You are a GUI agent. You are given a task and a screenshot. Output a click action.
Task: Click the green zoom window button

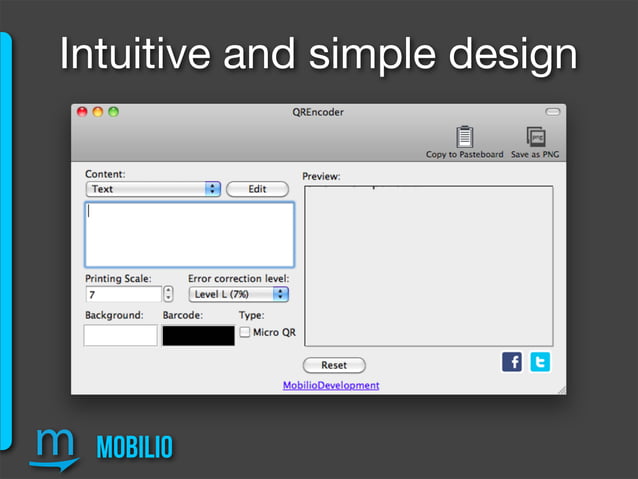click(114, 112)
